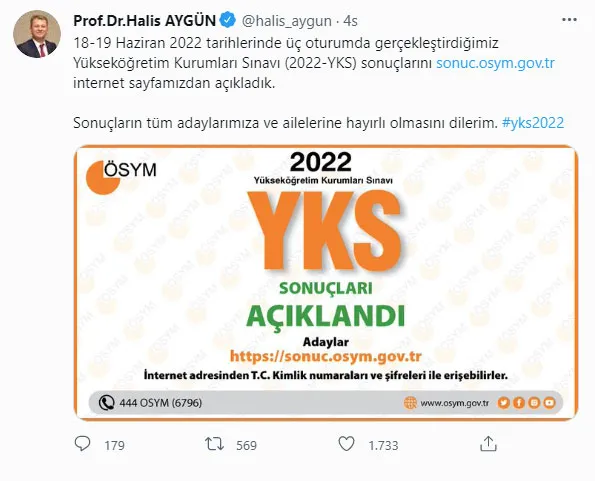Click the globe icon beside www.osym.gov.tr

(x=410, y=402)
